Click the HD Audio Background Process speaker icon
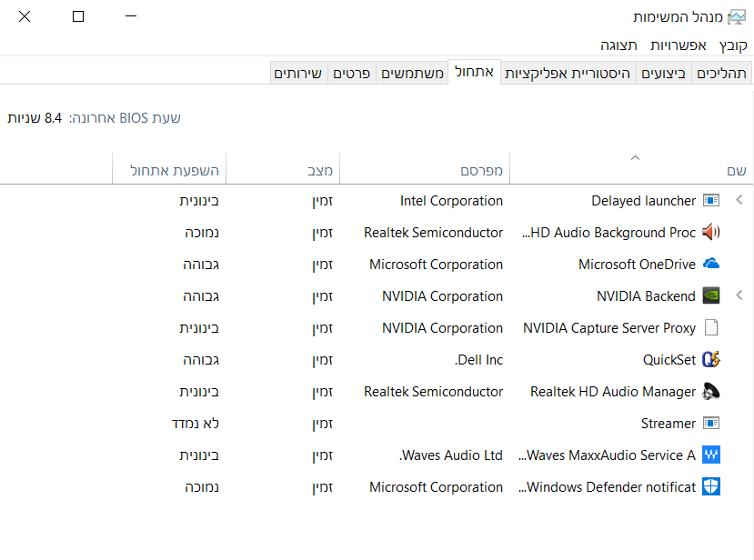The image size is (754, 560). (711, 233)
